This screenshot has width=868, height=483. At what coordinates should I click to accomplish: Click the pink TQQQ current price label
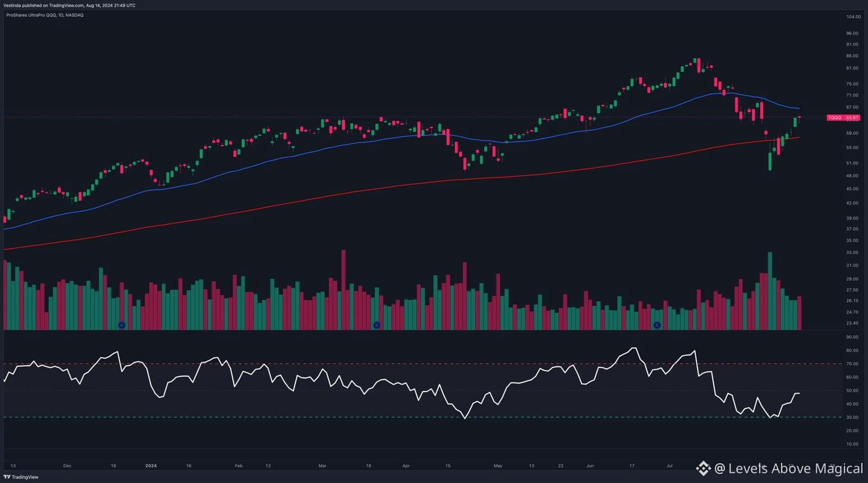tap(843, 118)
